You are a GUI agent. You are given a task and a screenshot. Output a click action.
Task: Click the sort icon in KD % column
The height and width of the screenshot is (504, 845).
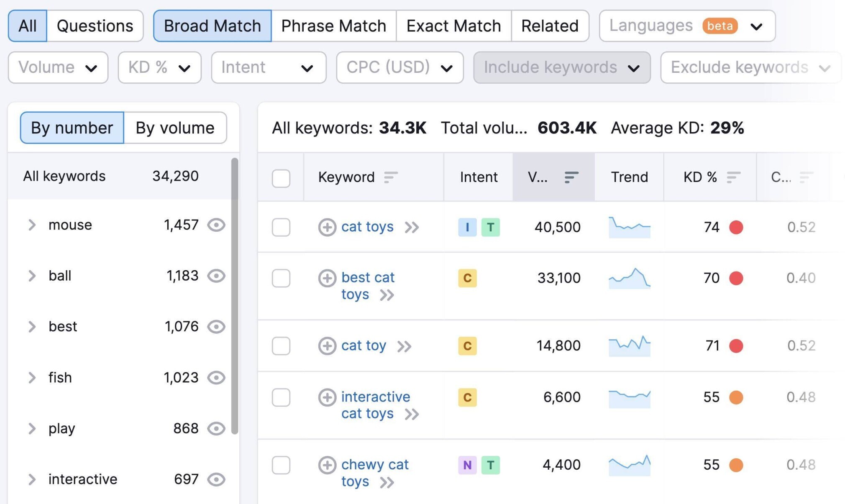click(x=734, y=177)
